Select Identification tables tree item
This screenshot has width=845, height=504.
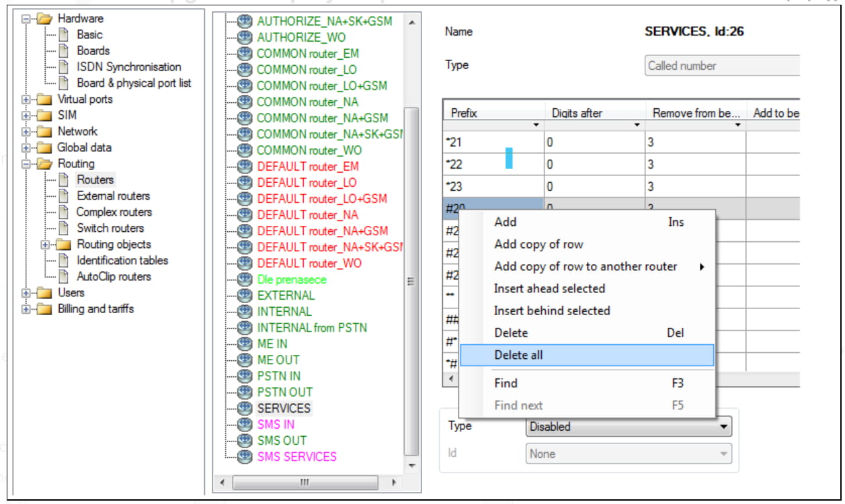pos(122,260)
